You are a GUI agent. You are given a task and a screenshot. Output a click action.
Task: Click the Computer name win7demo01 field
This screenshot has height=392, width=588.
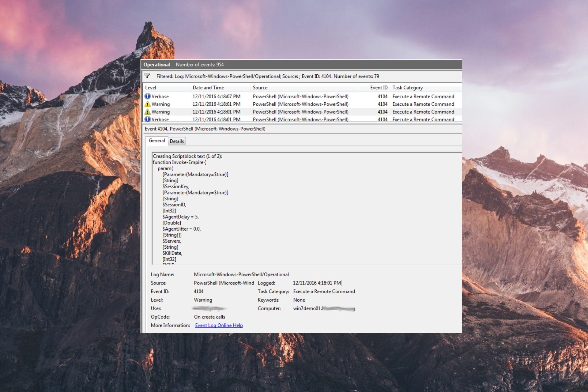tap(324, 308)
